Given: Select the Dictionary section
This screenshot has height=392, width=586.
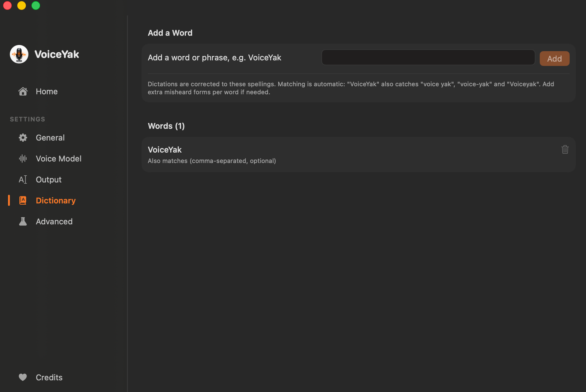Looking at the screenshot, I should [x=56, y=201].
